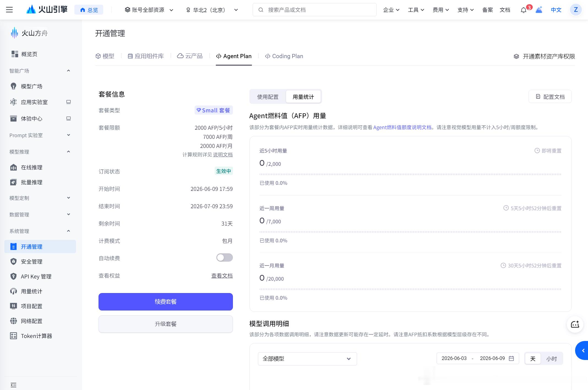The image size is (588, 390).
Task: Open the hamburger menu in the top bar
Action: (9, 10)
